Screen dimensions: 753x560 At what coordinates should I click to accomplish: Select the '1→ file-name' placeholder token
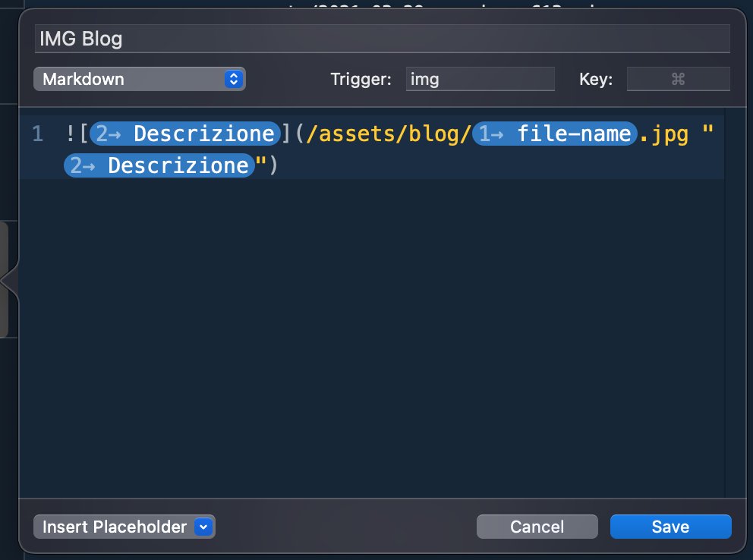pyautogui.click(x=555, y=134)
